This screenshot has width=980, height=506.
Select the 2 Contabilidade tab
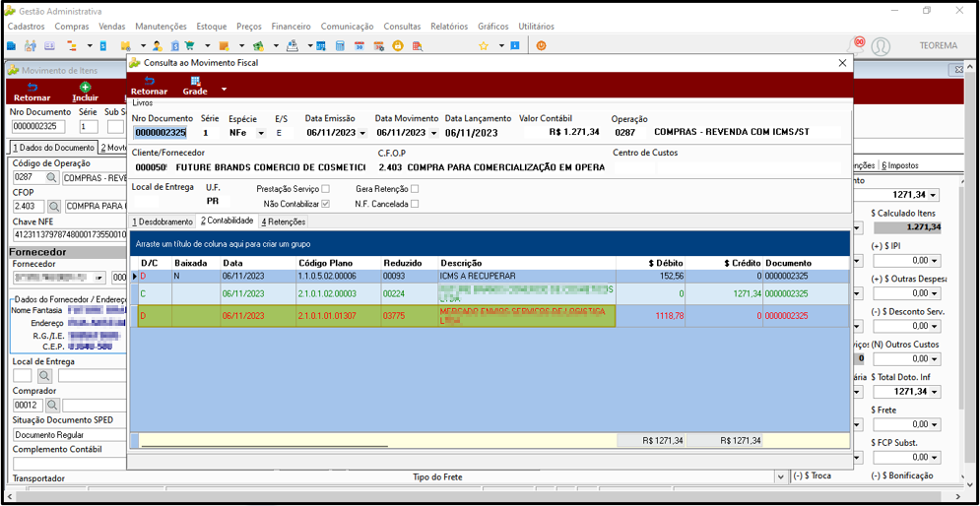(x=227, y=221)
